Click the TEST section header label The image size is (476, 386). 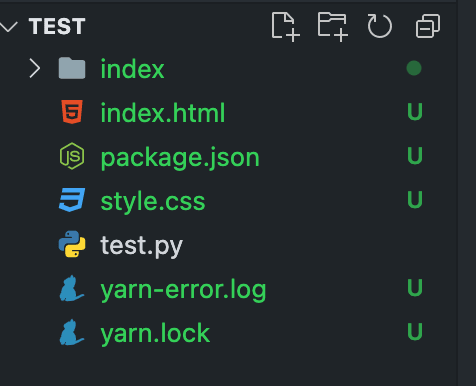pos(57,27)
